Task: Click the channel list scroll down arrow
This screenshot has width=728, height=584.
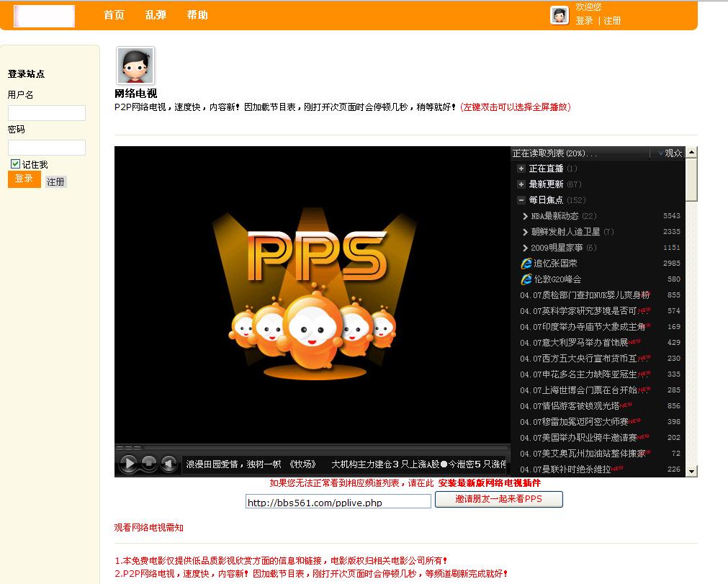Action: point(691,471)
